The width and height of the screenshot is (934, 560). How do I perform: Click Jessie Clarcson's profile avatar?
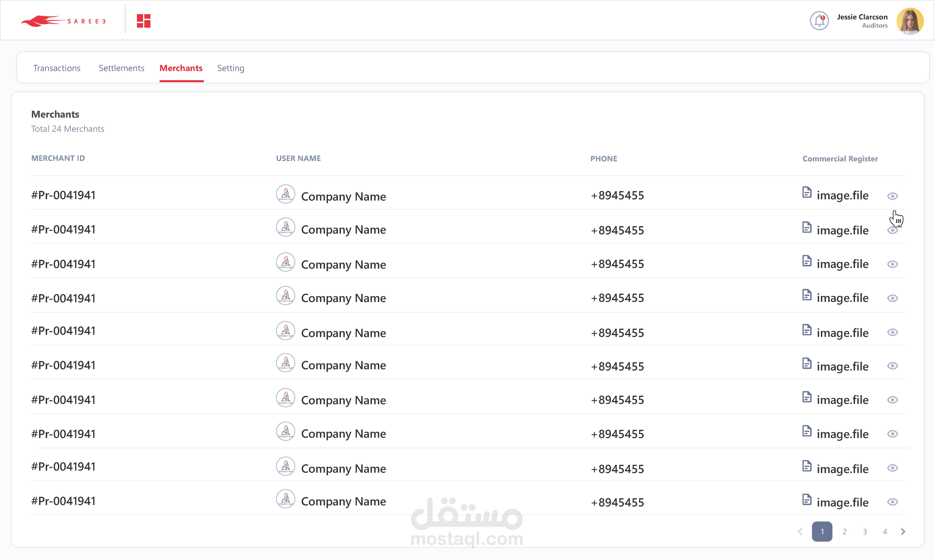tap(910, 21)
